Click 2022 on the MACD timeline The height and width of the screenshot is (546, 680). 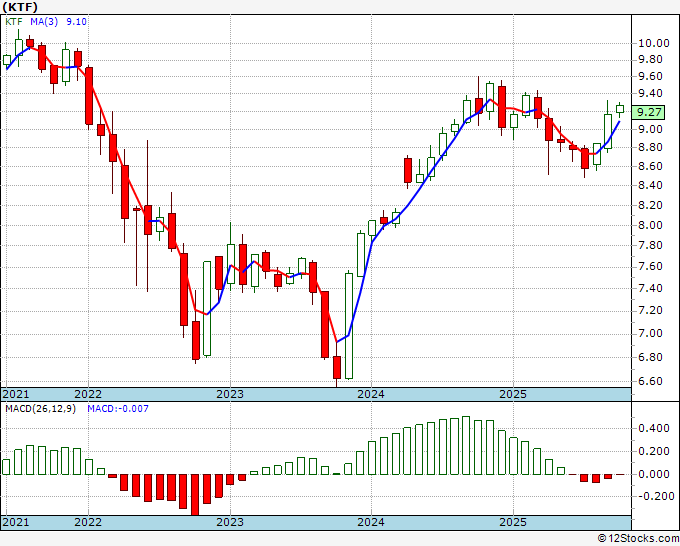88,522
